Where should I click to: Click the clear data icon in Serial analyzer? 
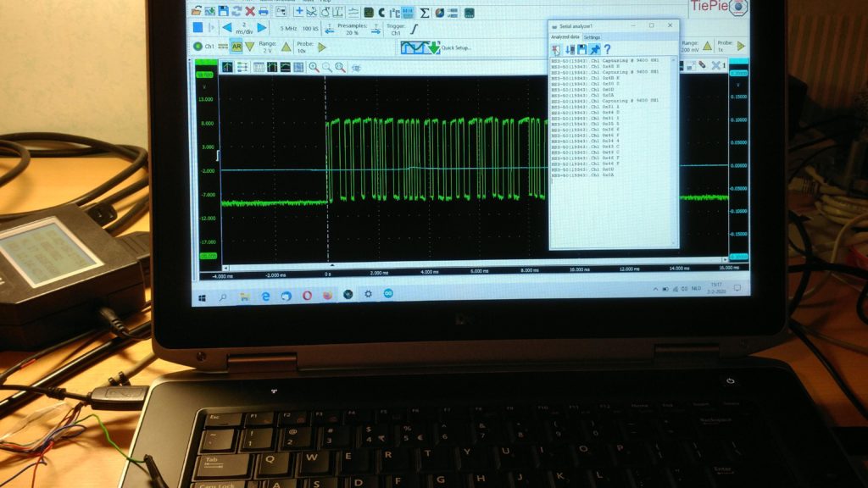click(556, 49)
